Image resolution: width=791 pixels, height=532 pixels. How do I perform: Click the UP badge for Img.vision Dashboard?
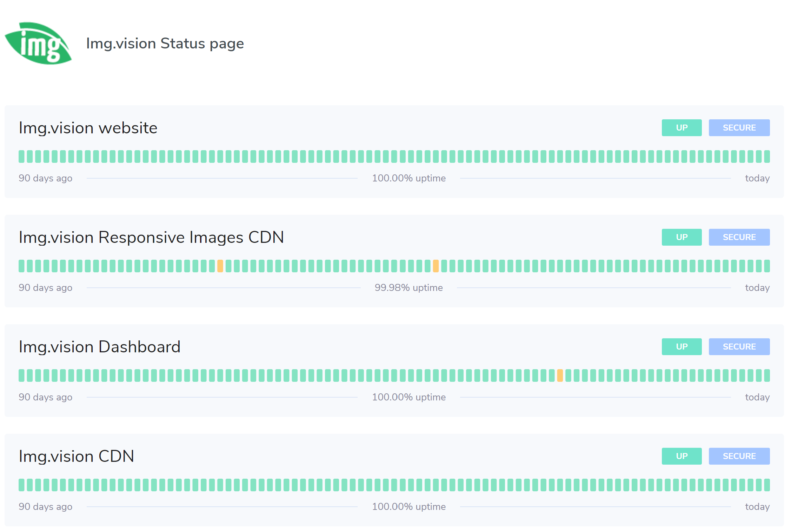pyautogui.click(x=681, y=347)
